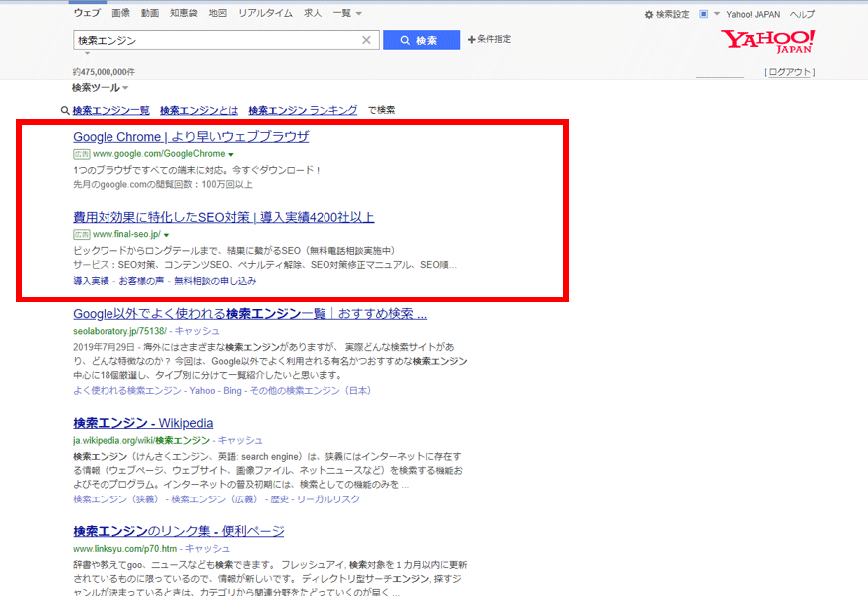Switch to the リアルタイム tab

(265, 13)
